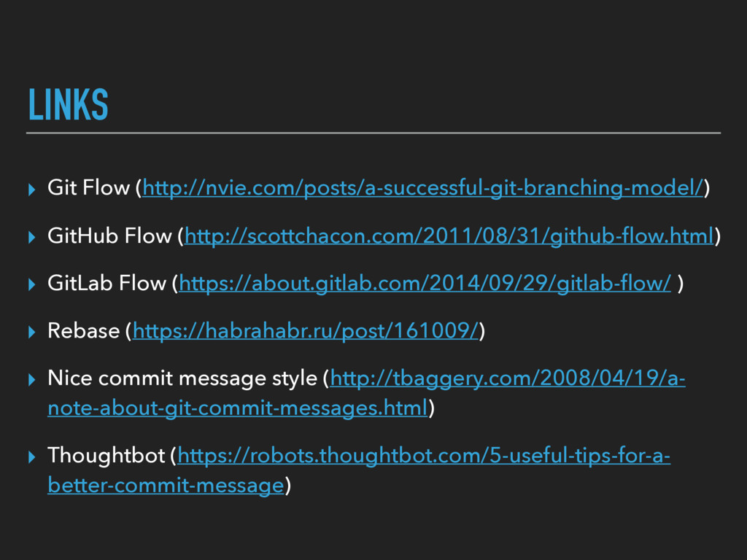Click the triangle bullet beside GitLab Flow

coord(32,285)
